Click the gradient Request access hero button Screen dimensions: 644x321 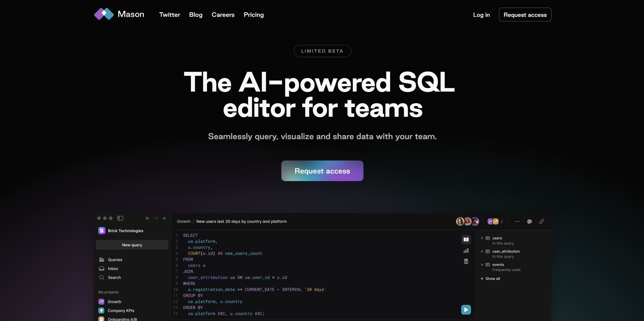pyautogui.click(x=322, y=171)
